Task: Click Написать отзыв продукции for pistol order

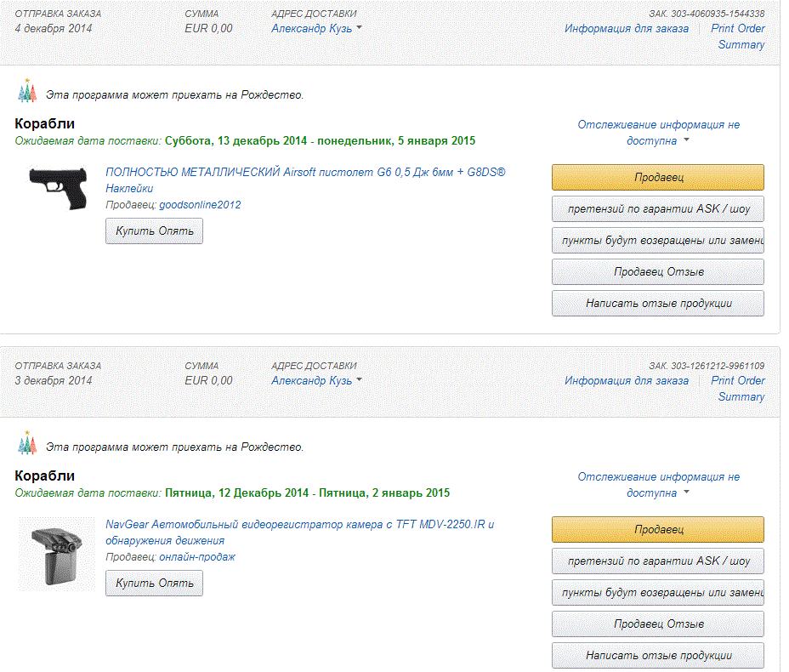Action: 657,303
